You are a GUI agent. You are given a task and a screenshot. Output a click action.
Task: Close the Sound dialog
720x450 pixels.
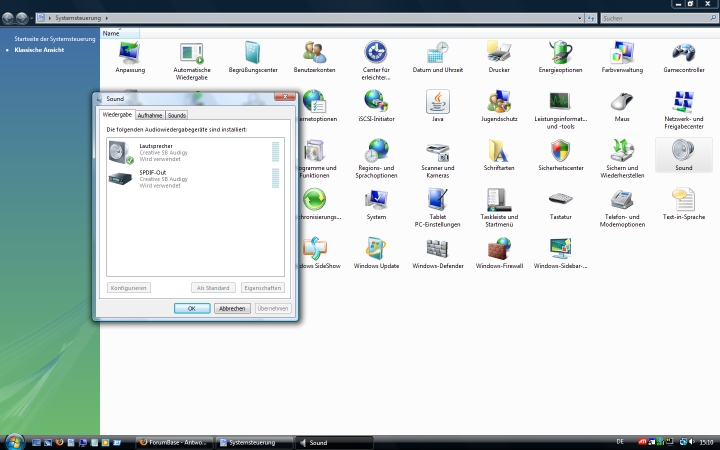285,96
